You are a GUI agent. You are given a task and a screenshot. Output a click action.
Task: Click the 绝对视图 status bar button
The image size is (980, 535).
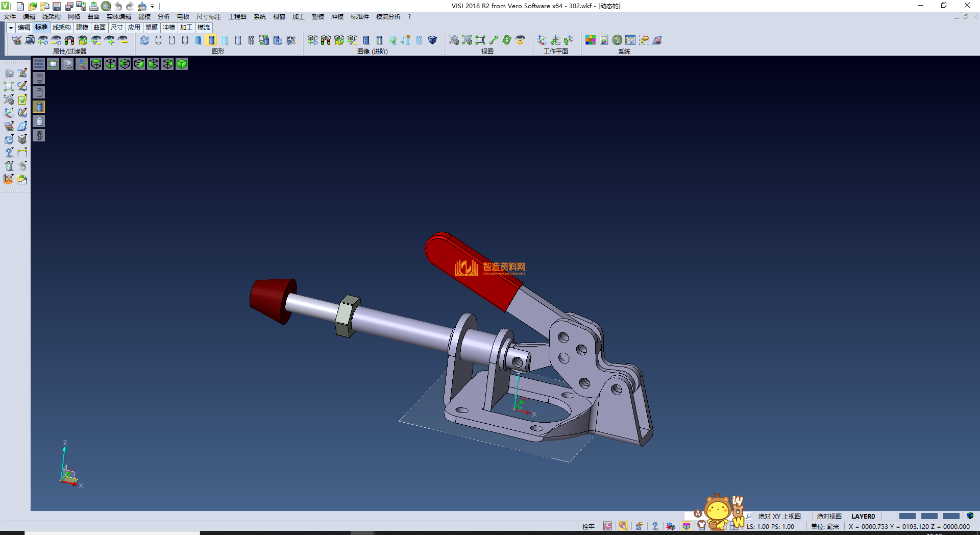(829, 516)
